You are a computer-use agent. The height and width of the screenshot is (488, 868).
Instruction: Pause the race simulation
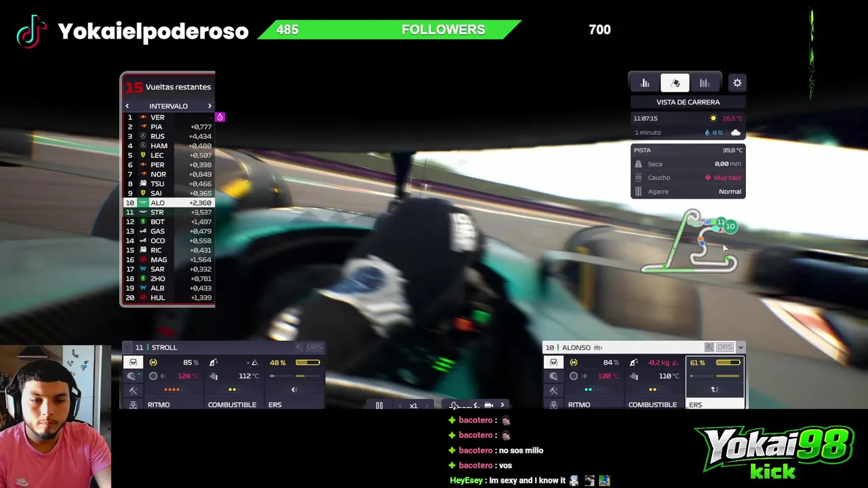(x=379, y=405)
